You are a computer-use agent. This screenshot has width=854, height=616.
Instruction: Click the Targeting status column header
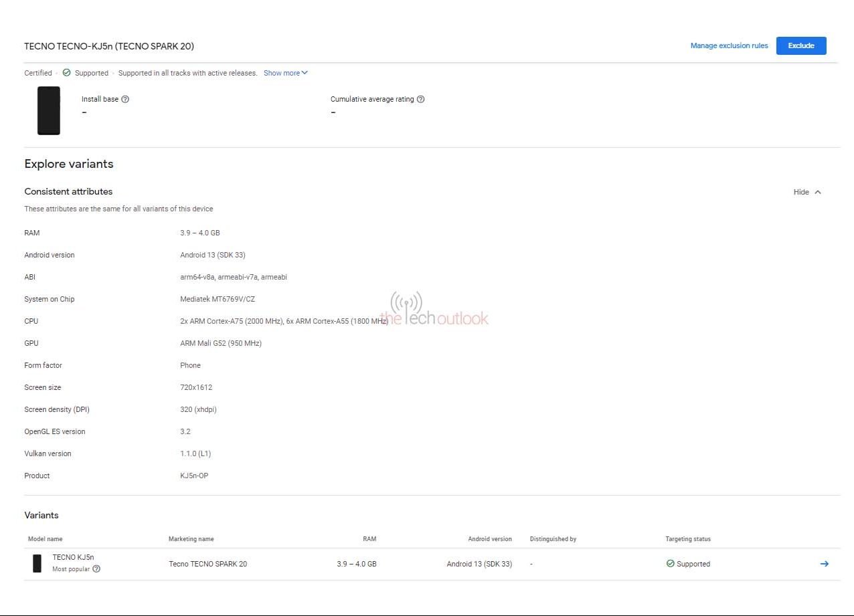[688, 539]
